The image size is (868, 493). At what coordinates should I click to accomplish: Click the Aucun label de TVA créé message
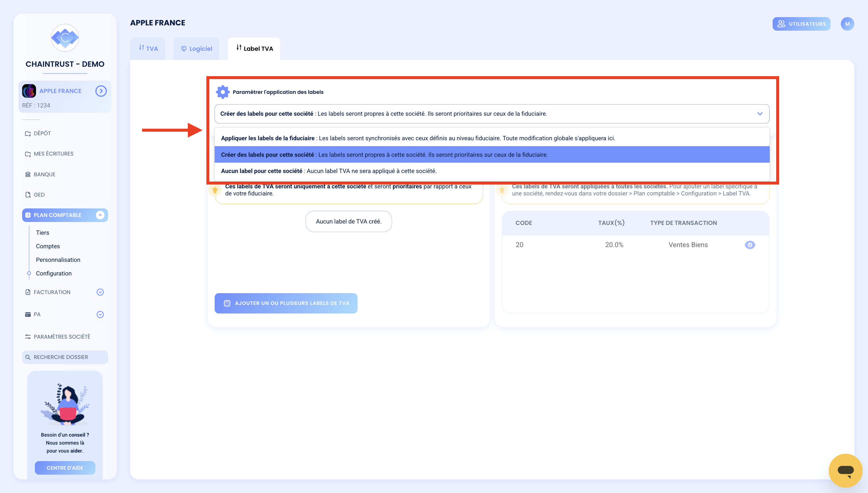349,221
